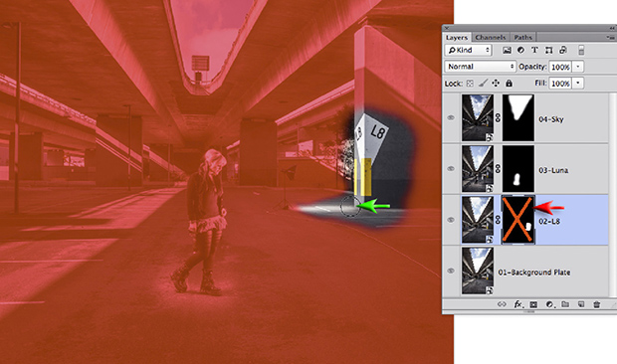
Task: Hide the 04-Sky layer
Action: [x=451, y=117]
